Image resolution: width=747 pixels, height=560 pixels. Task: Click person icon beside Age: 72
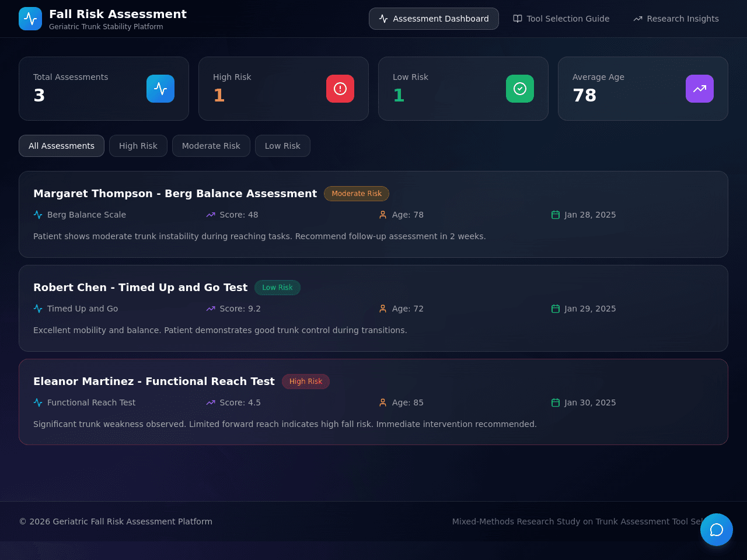pyautogui.click(x=383, y=309)
